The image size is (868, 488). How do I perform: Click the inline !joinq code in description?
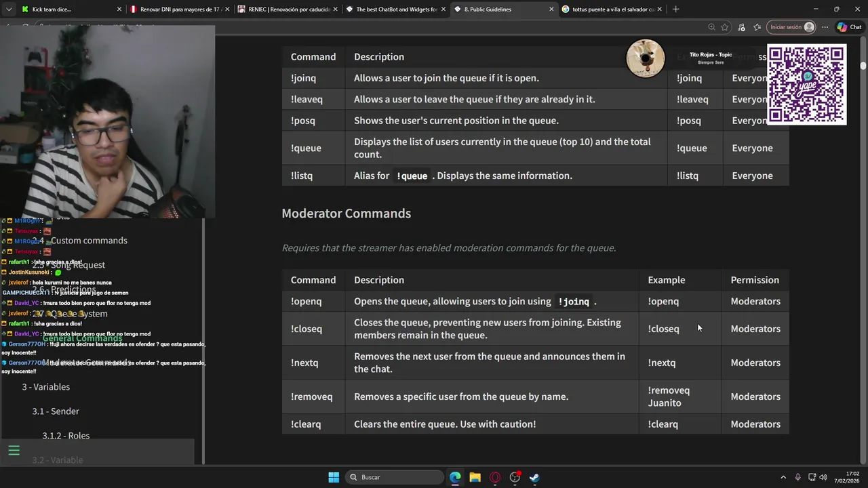(574, 301)
